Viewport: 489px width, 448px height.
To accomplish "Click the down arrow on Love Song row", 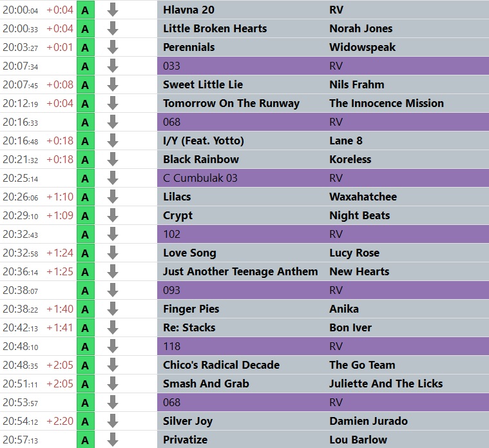I will pyautogui.click(x=113, y=253).
